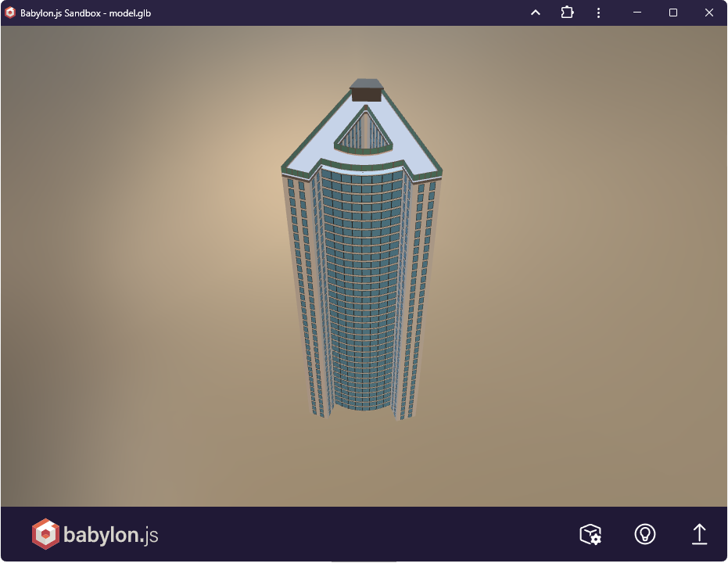Collapse the title bar with the chevron-up arrow
The image size is (728, 563).
coord(535,13)
